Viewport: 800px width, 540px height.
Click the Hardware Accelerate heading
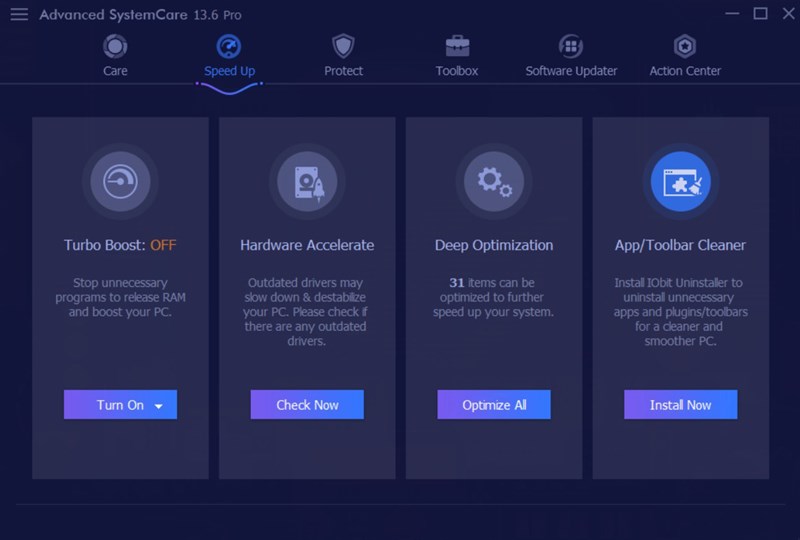click(307, 246)
